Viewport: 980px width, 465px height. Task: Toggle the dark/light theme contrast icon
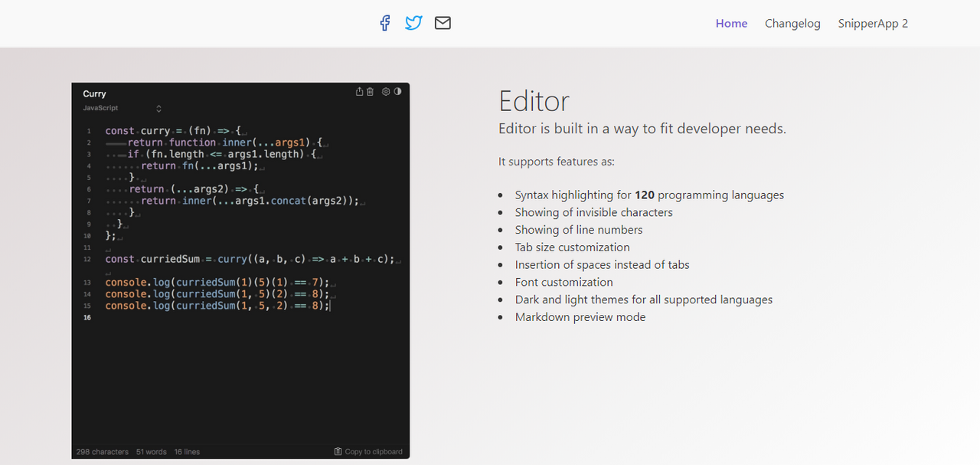click(397, 91)
